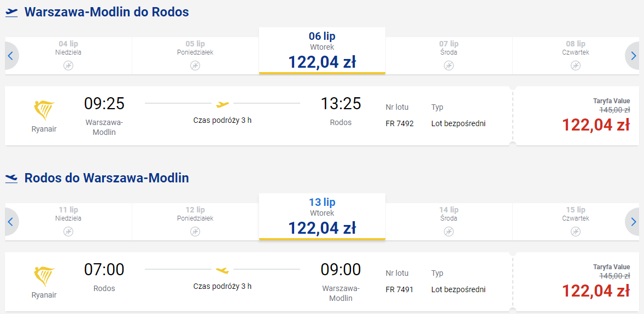Click no-flight icon under 15 lip Czwartek
644x314 pixels.
pyautogui.click(x=576, y=232)
